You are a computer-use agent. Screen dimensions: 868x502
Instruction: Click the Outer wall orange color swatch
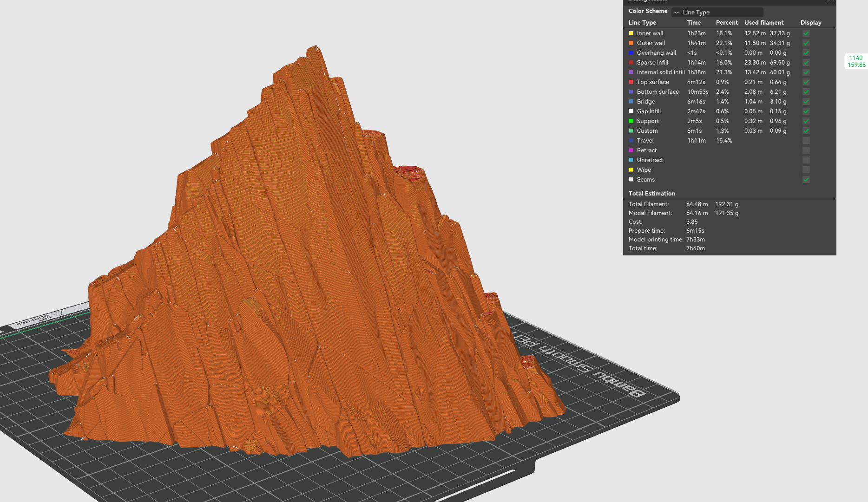[x=631, y=43]
